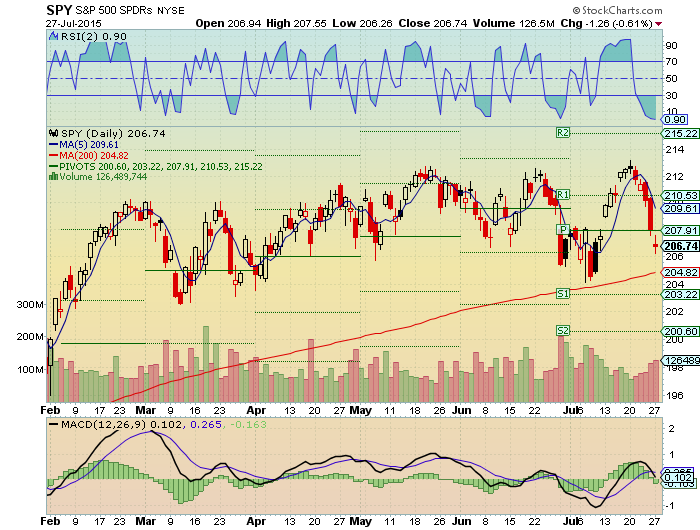
Task: Click the 'High 207.55' value
Action: coord(296,23)
